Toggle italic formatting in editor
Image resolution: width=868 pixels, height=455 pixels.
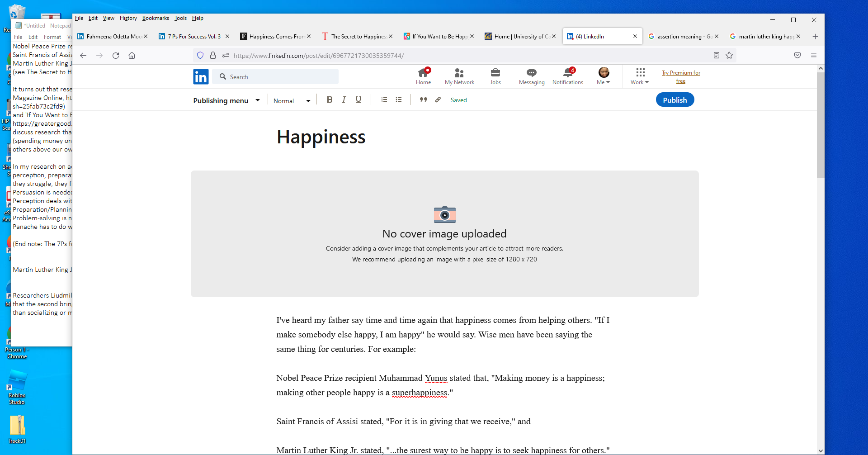coord(344,100)
